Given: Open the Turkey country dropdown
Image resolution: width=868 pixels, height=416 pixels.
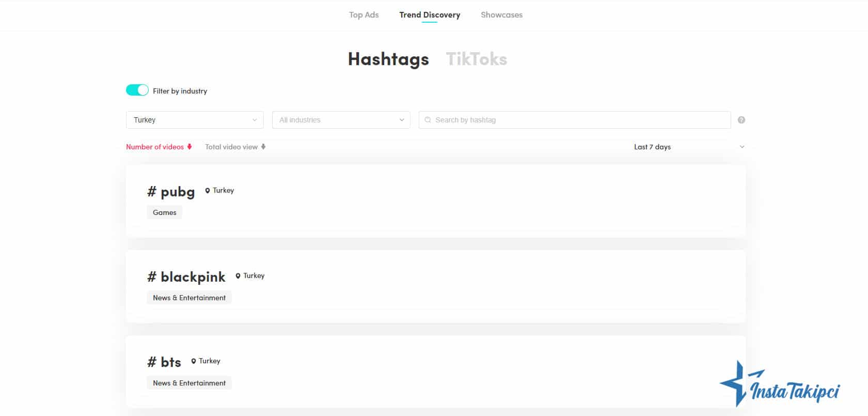Looking at the screenshot, I should 195,120.
